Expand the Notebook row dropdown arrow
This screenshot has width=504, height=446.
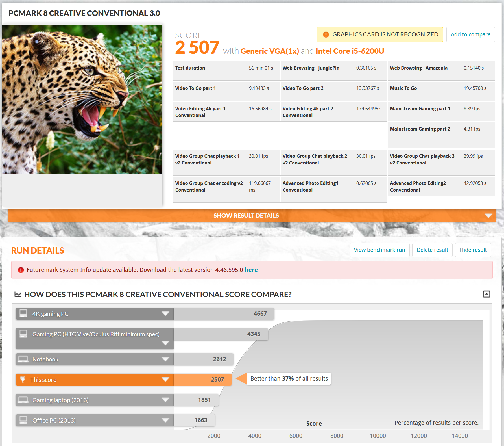tap(165, 359)
